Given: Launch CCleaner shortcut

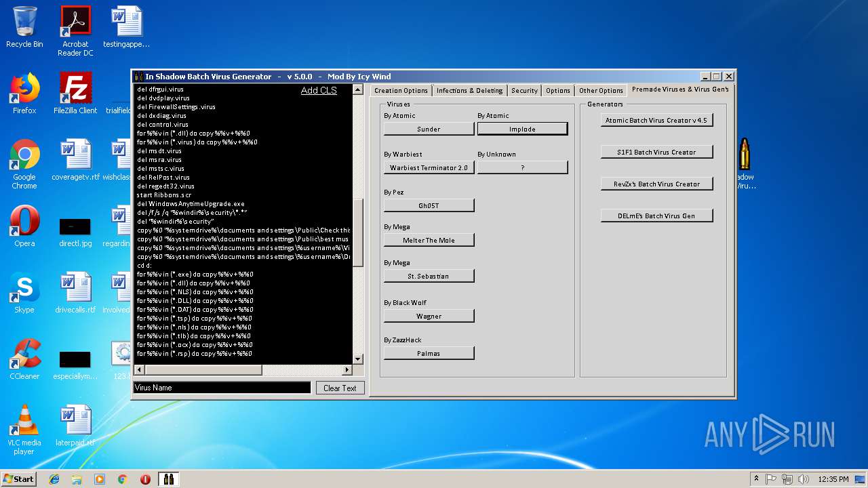Looking at the screenshot, I should tap(24, 359).
